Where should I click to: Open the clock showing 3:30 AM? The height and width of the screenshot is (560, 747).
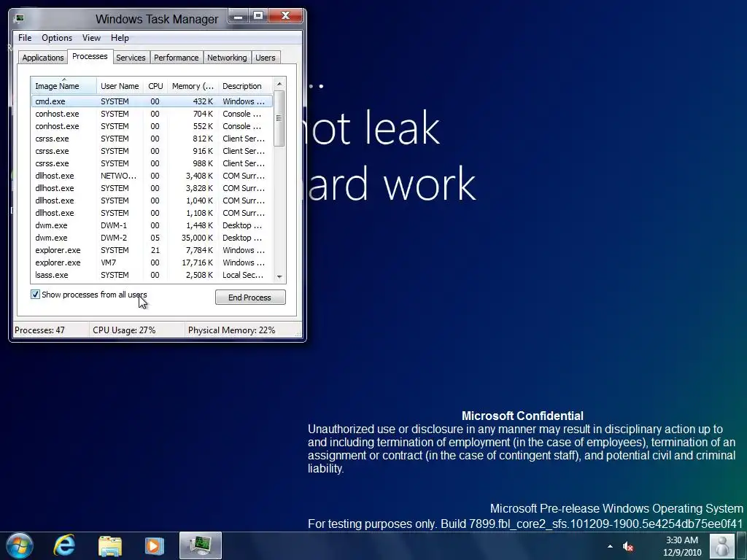click(x=682, y=546)
